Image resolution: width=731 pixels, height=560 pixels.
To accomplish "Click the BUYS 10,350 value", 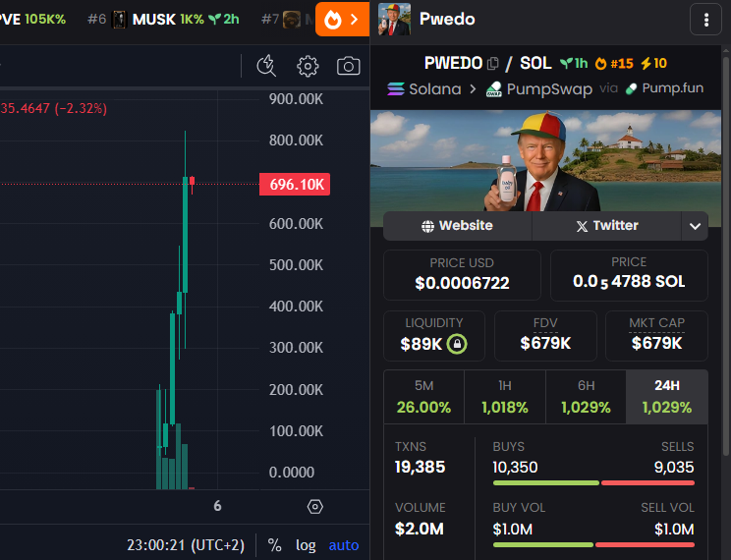I will (x=515, y=468).
